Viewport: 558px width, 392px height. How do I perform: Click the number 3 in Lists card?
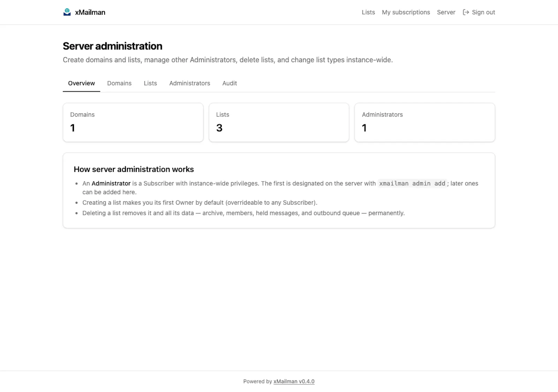219,128
